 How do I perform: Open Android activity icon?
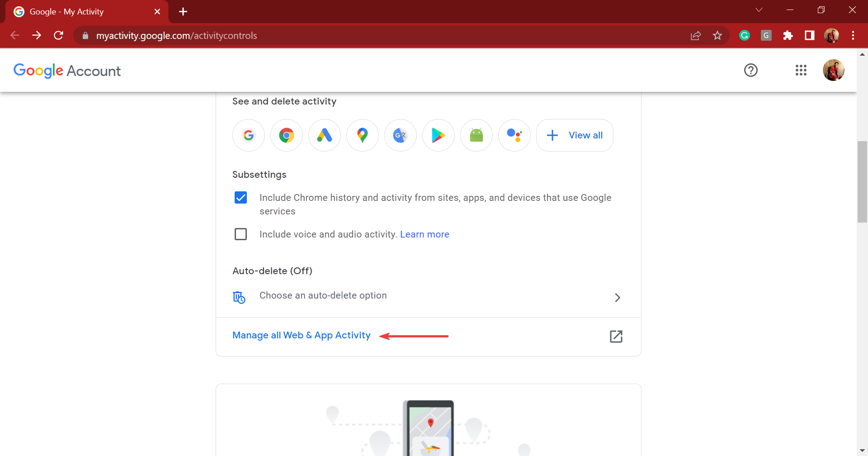click(476, 135)
